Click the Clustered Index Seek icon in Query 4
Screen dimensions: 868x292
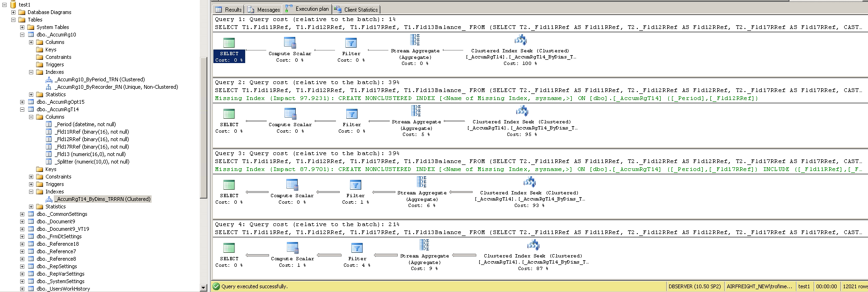(533, 245)
